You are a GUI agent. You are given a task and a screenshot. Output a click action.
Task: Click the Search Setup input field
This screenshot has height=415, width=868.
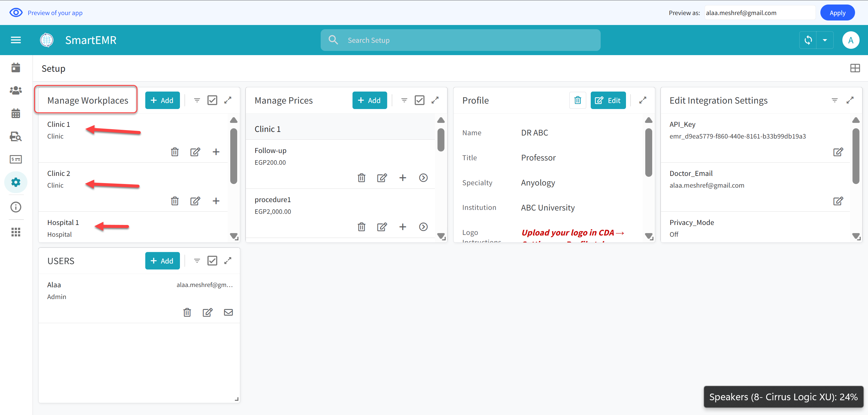click(460, 40)
